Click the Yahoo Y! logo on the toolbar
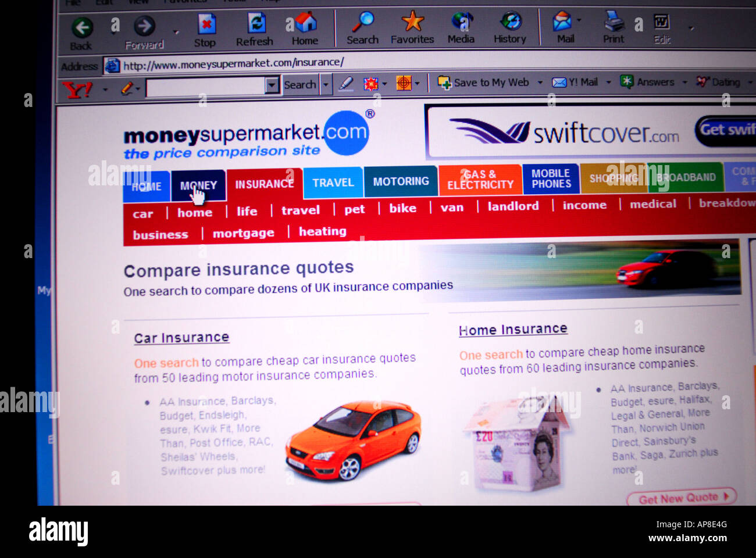The image size is (756, 558). 77,90
